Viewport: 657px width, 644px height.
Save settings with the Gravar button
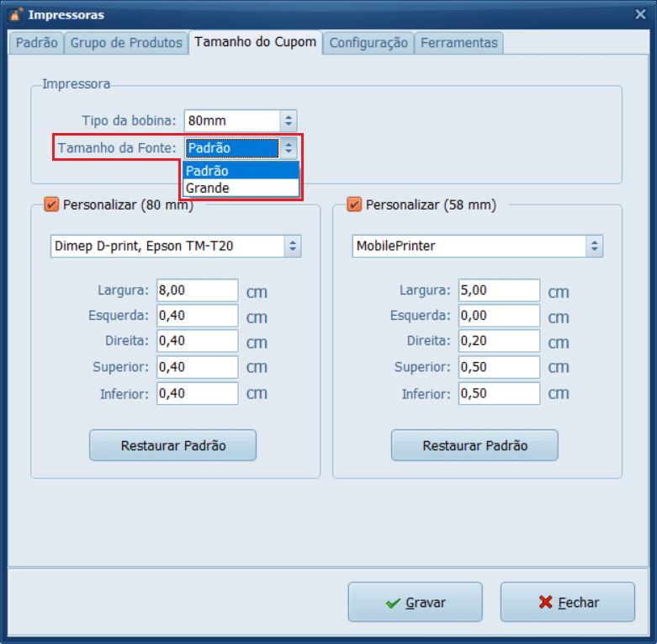[416, 602]
